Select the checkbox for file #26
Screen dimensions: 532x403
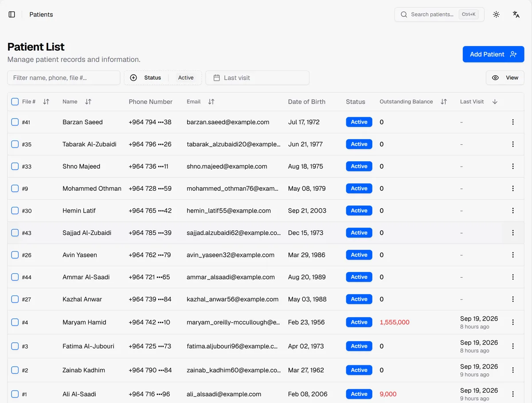[x=15, y=255]
